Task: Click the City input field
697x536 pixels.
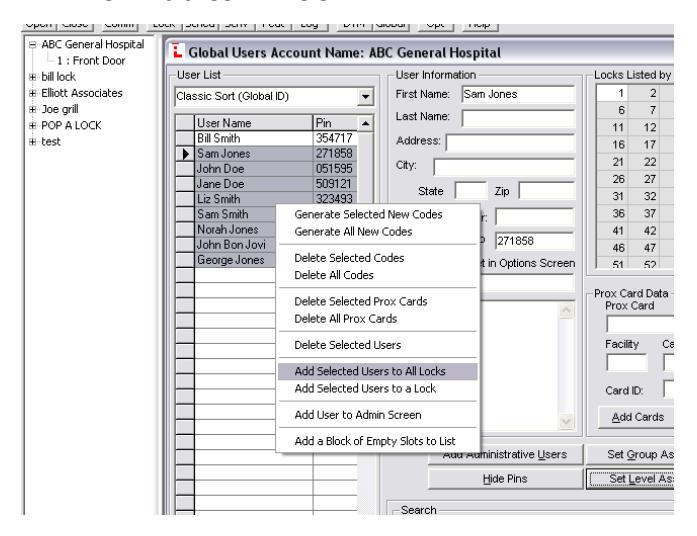Action: [505, 167]
